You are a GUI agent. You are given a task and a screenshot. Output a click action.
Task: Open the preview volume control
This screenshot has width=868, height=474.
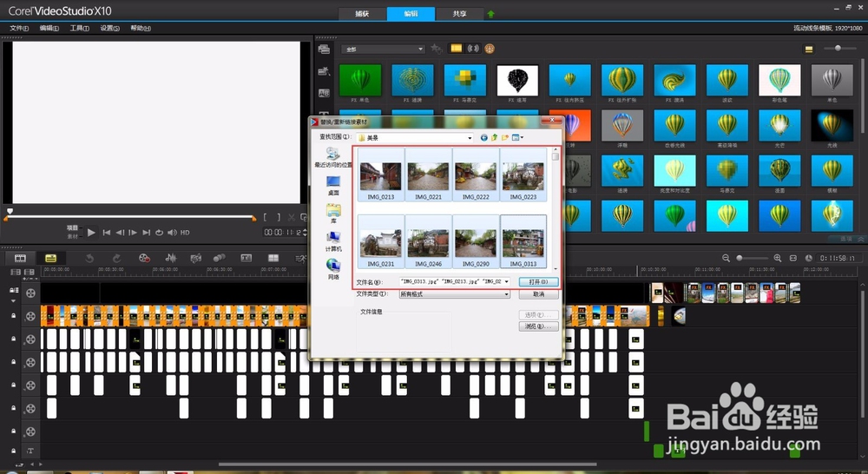point(172,233)
